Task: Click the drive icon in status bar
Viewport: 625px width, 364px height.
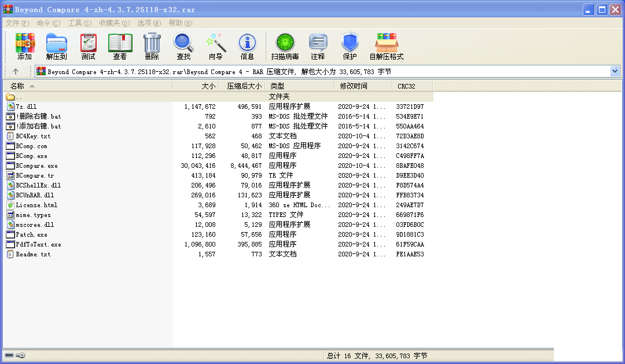Action: [x=9, y=355]
